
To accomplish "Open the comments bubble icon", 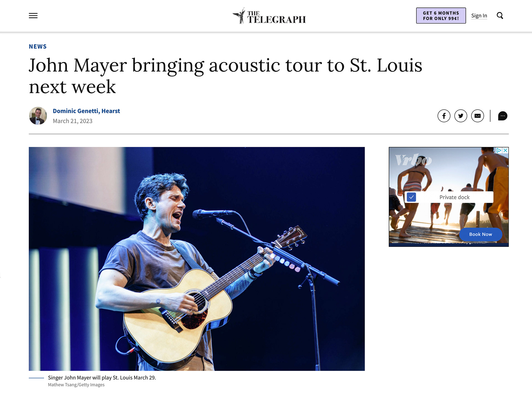I will [x=503, y=116].
